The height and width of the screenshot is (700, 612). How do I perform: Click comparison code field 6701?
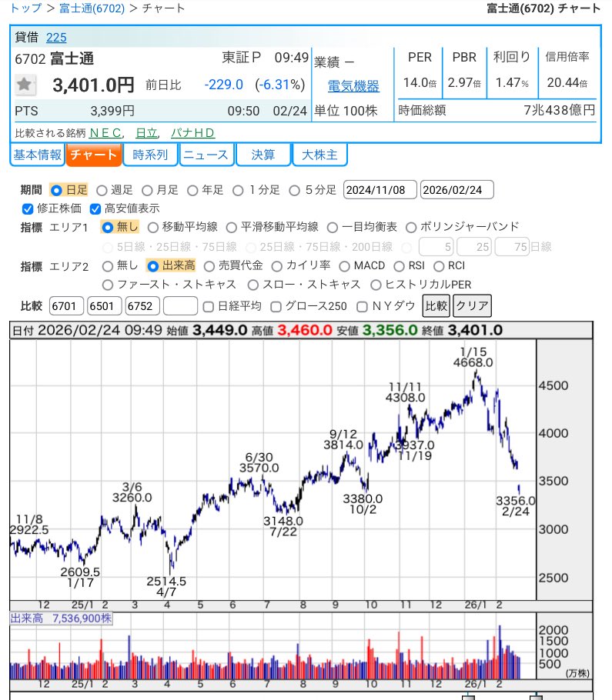point(66,306)
